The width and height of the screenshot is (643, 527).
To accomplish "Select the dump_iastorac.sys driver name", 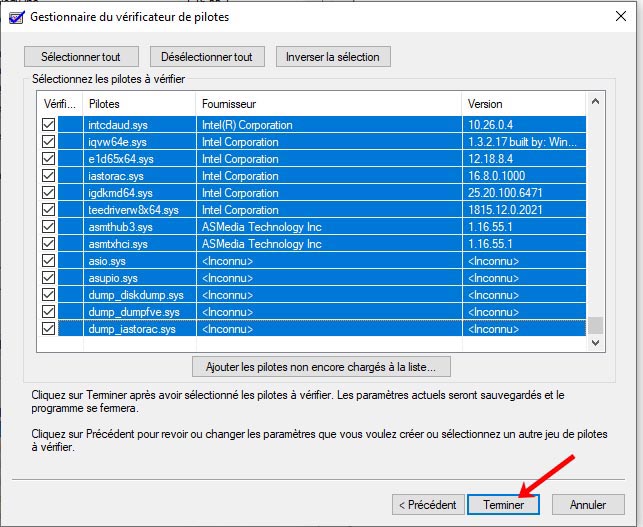I will 132,329.
